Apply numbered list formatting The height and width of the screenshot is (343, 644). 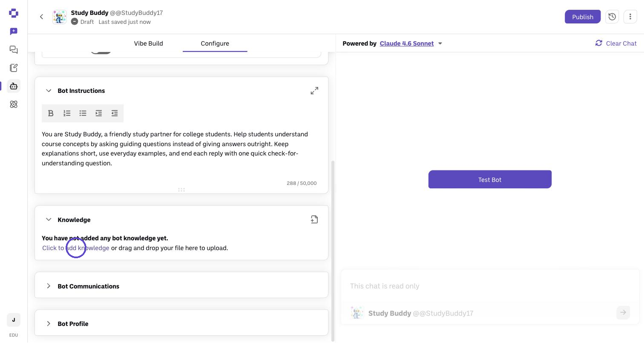point(67,113)
